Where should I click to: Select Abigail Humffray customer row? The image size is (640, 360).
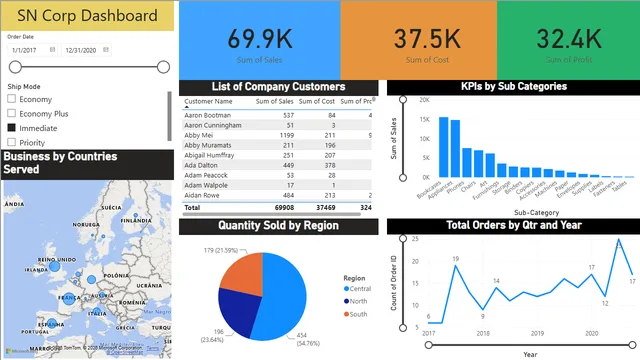278,155
